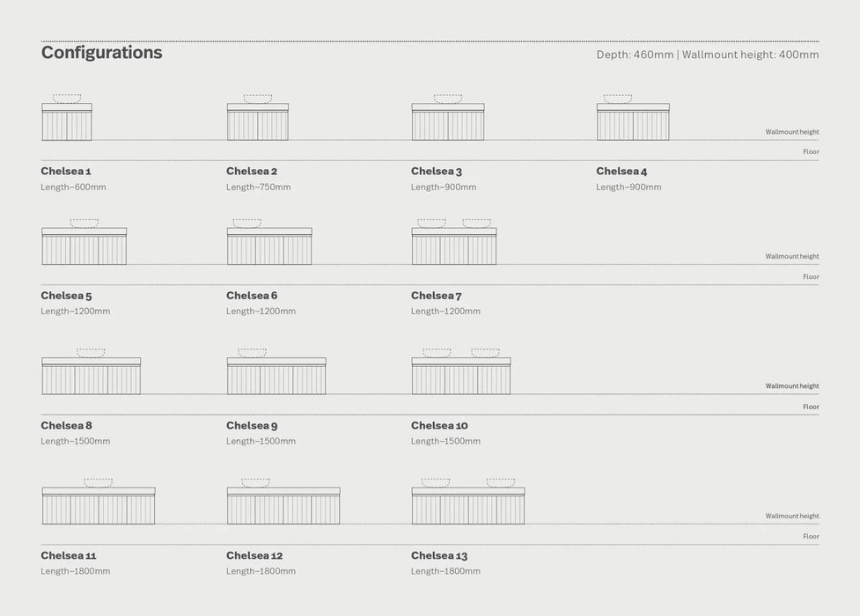Click the Configurations heading

pyautogui.click(x=101, y=53)
